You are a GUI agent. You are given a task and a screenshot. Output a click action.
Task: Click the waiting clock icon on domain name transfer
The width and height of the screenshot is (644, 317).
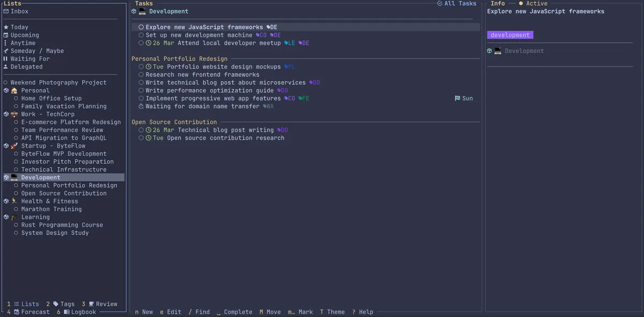coord(141,106)
